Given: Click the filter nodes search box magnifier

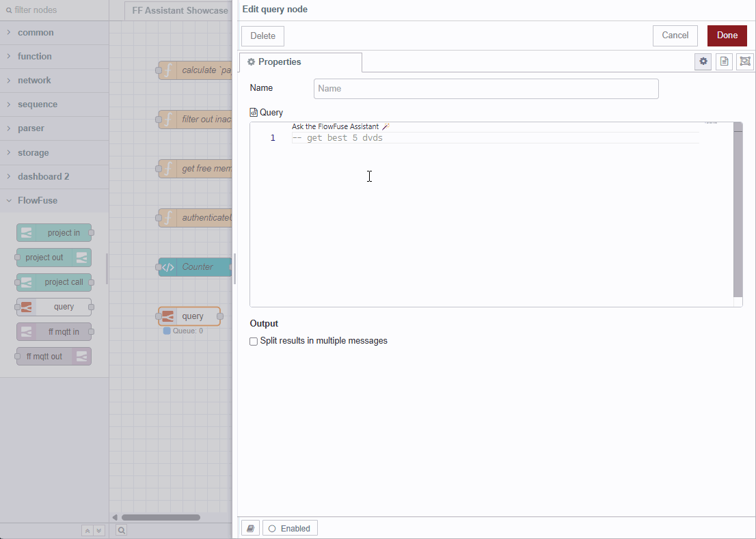Looking at the screenshot, I should point(7,10).
